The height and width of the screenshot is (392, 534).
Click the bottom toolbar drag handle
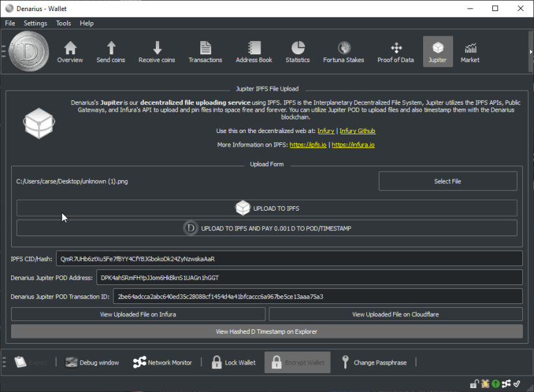click(4, 362)
